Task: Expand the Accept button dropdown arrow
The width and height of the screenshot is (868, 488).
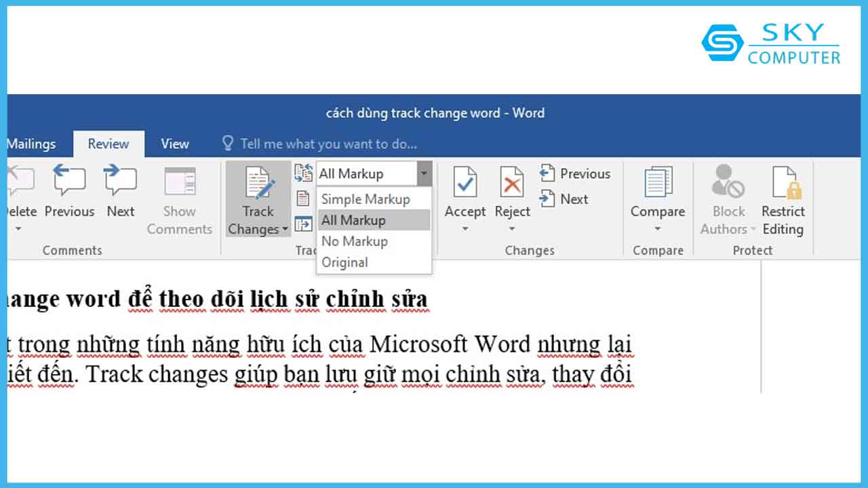Action: [x=465, y=230]
